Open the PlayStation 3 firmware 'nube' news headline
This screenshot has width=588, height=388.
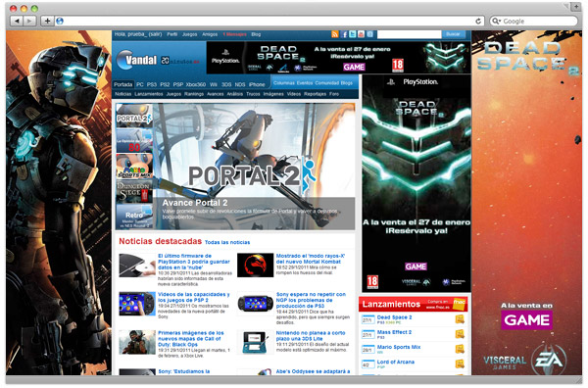(194, 262)
